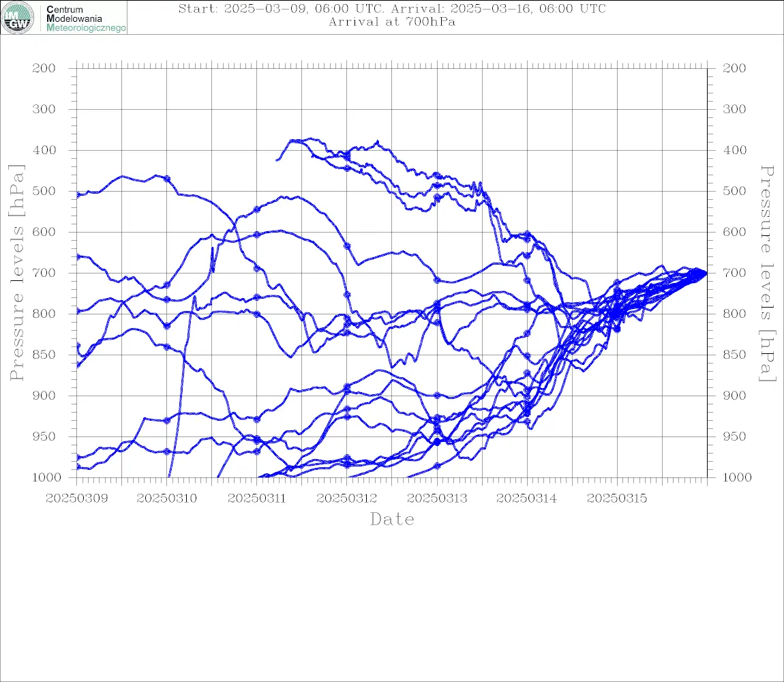
Task: Click the 20250309 date label
Action: (x=76, y=499)
